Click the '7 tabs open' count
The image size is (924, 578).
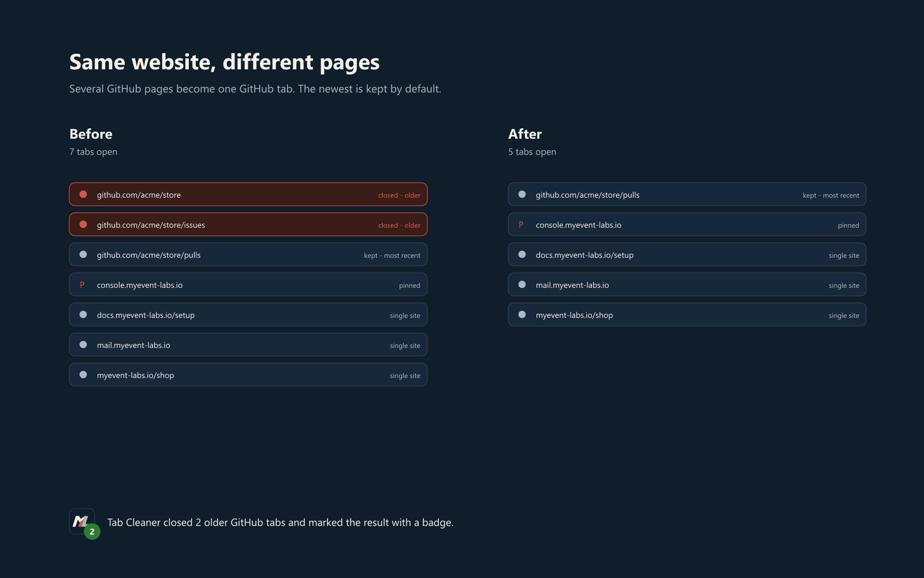pos(93,152)
